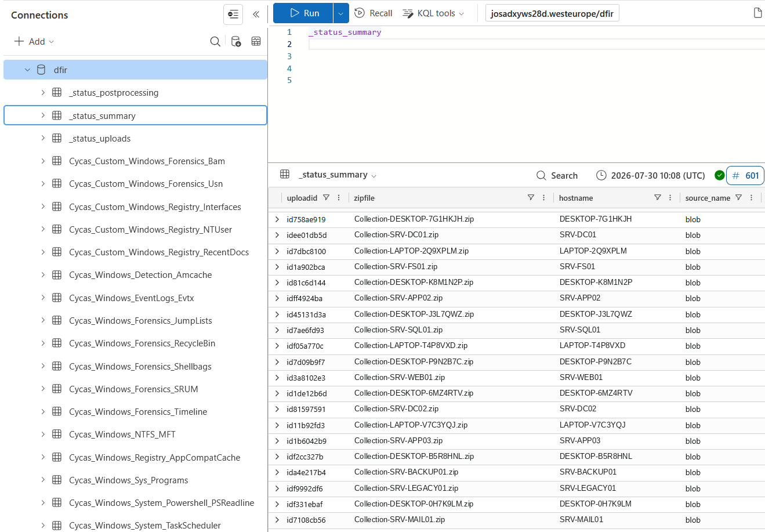Open the uploadid column options menu
The image size is (765, 532).
point(339,197)
